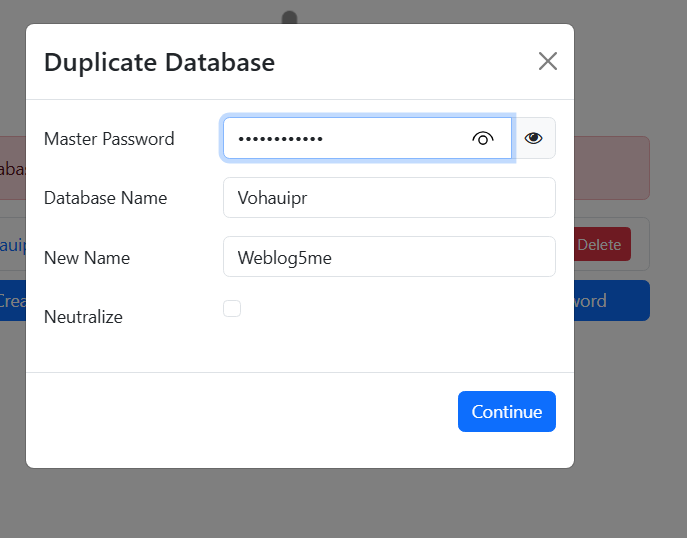The height and width of the screenshot is (538, 687).
Task: Click the red Delete button behind the dialog
Action: point(601,245)
